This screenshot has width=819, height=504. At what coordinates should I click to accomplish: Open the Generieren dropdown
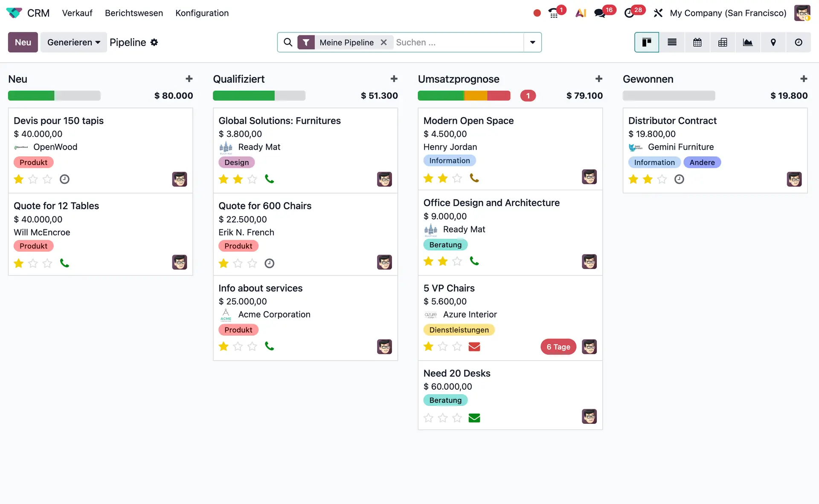click(73, 42)
